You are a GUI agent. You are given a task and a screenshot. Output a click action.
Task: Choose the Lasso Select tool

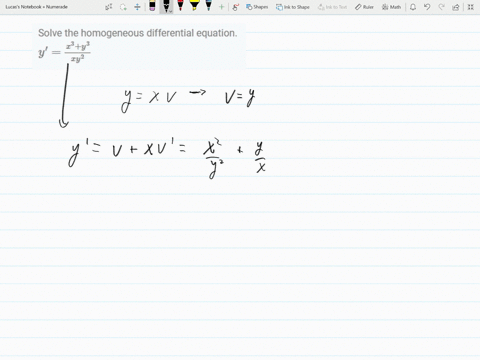[123, 7]
